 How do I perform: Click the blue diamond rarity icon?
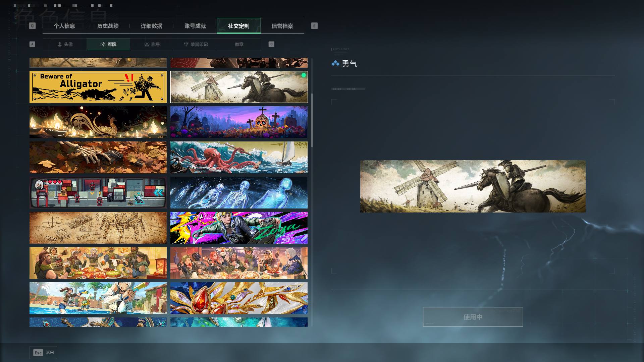pyautogui.click(x=335, y=63)
